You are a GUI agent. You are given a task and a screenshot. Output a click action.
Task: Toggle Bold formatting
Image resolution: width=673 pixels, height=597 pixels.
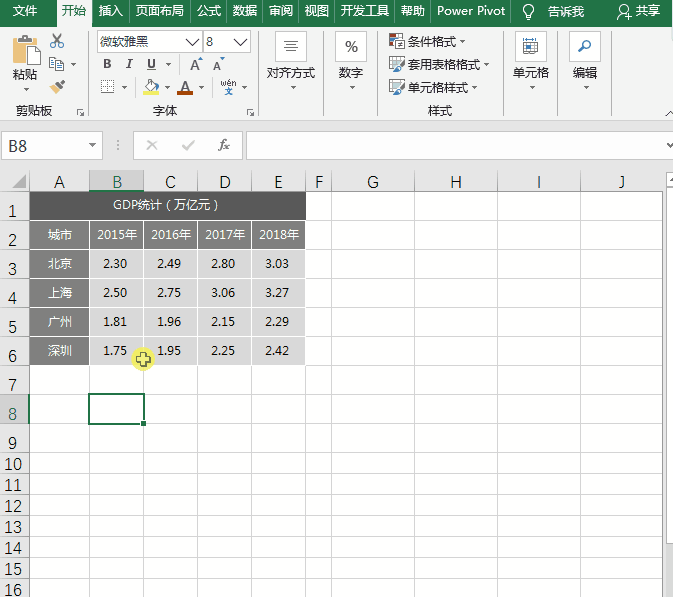[x=107, y=64]
